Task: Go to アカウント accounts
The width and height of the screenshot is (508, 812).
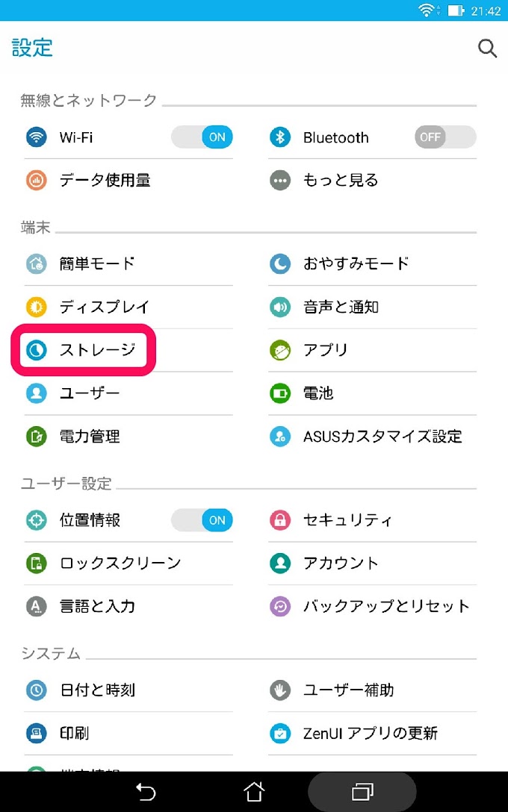Action: pos(372,563)
